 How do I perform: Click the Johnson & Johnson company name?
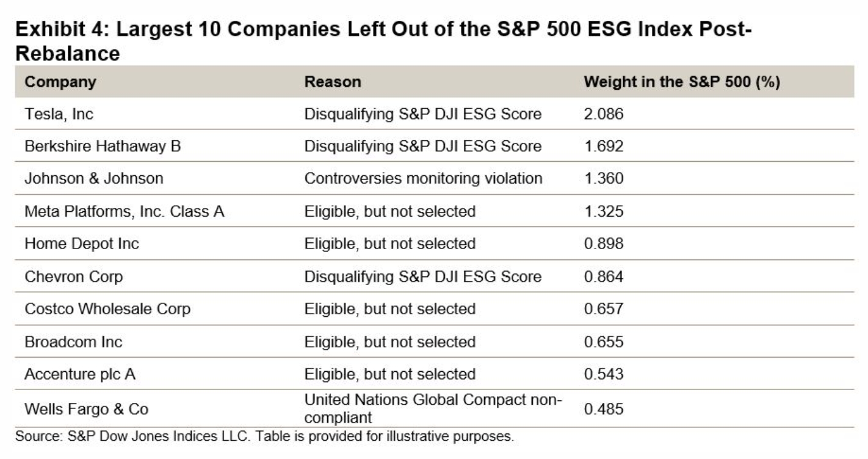(x=94, y=179)
